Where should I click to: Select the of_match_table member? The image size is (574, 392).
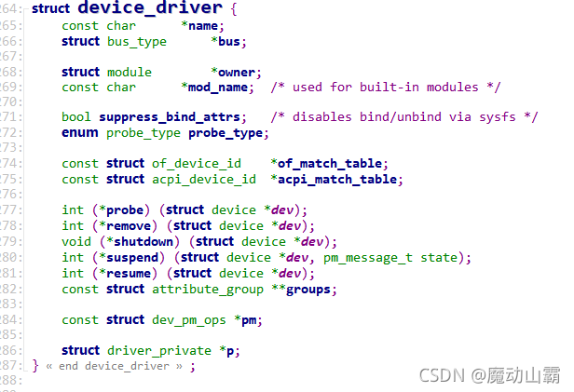[x=329, y=164]
